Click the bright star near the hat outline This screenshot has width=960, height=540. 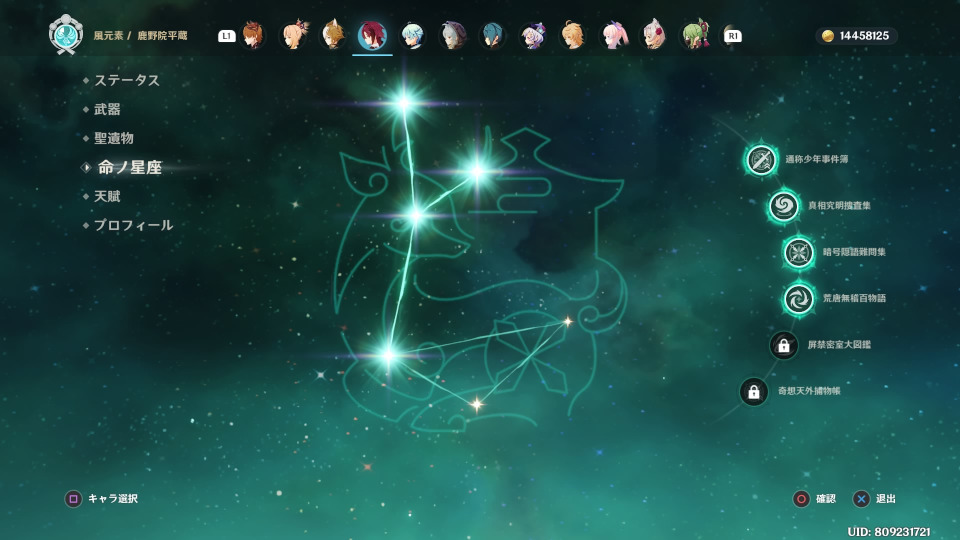(x=477, y=171)
